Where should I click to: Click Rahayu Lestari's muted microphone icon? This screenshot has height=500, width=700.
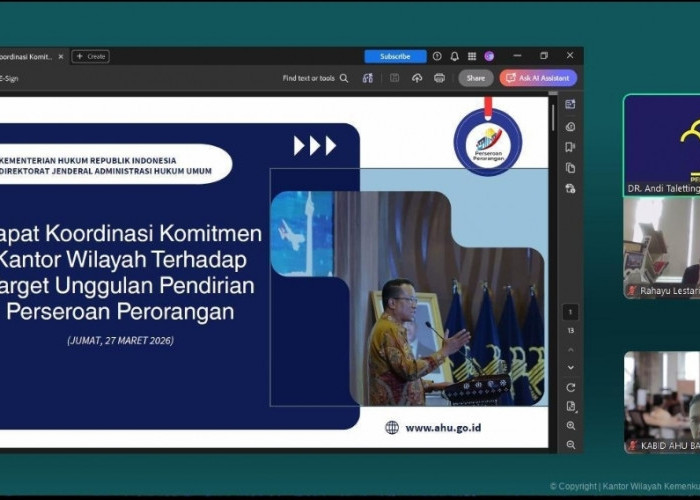click(632, 291)
